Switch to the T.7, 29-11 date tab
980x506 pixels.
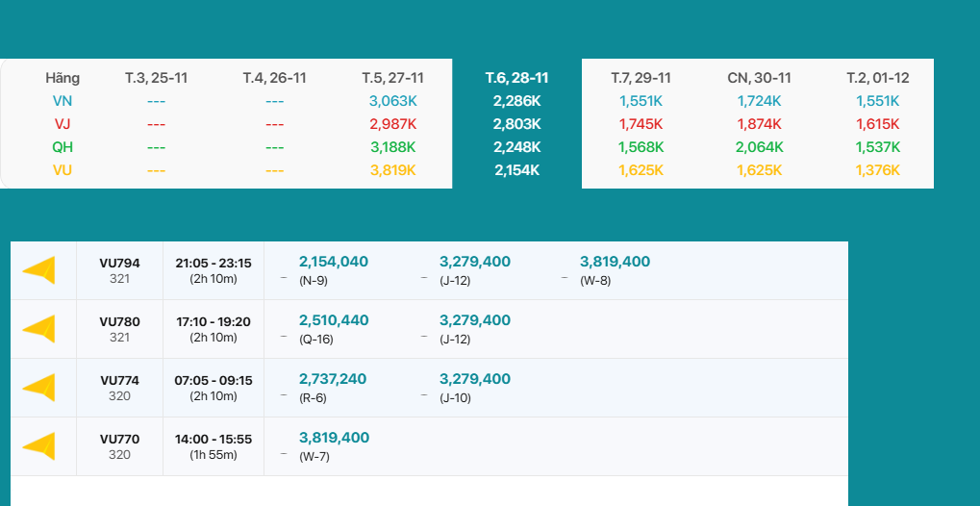[x=641, y=78]
